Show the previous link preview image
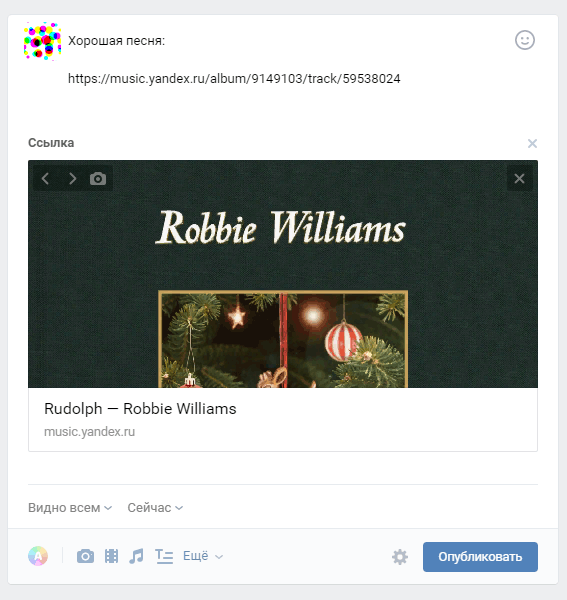The image size is (567, 600). click(45, 178)
